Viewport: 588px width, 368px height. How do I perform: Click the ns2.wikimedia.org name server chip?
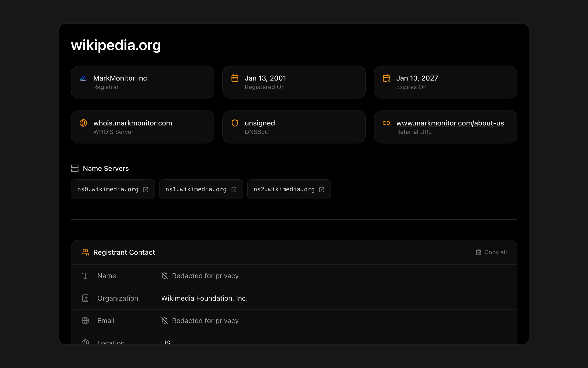coord(289,189)
